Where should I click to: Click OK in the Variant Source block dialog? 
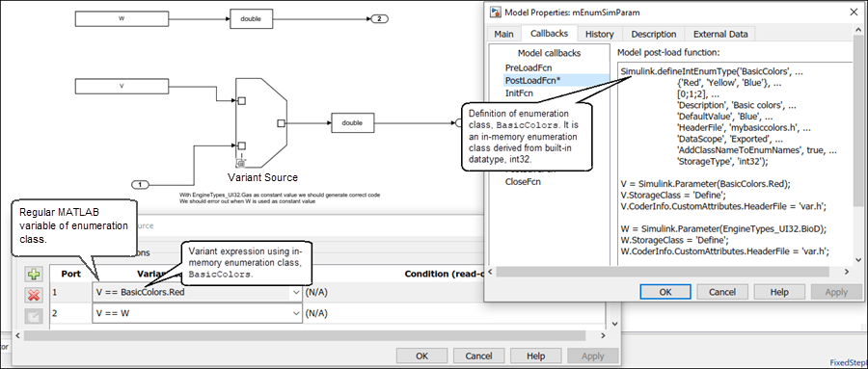pyautogui.click(x=422, y=356)
